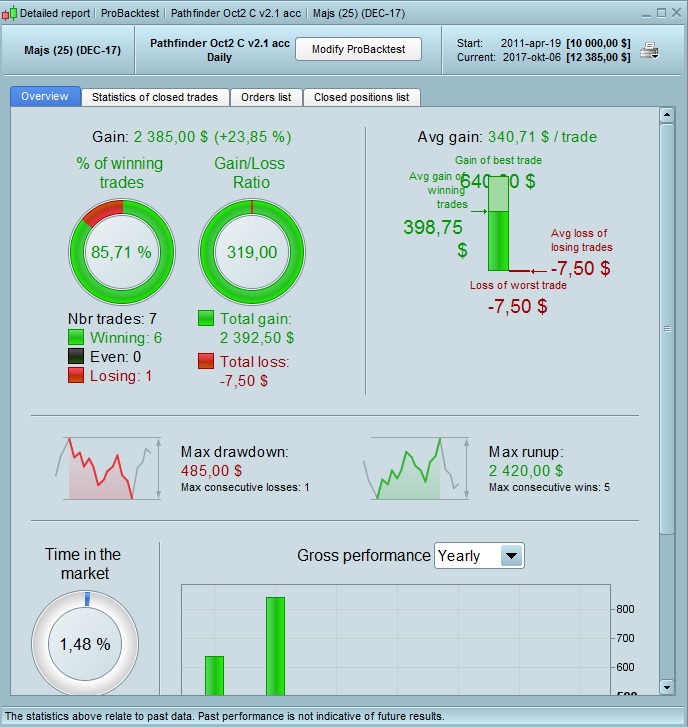Click the scrollbar up arrow
688x727 pixels.
tap(667, 115)
